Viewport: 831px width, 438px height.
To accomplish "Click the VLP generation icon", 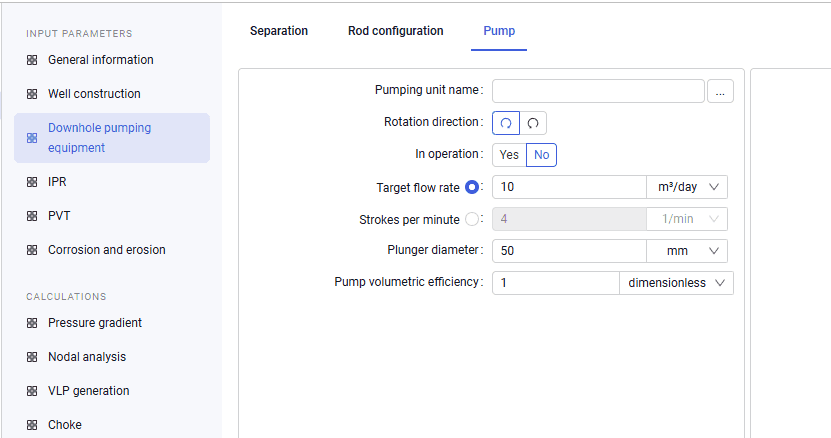I will tap(32, 391).
